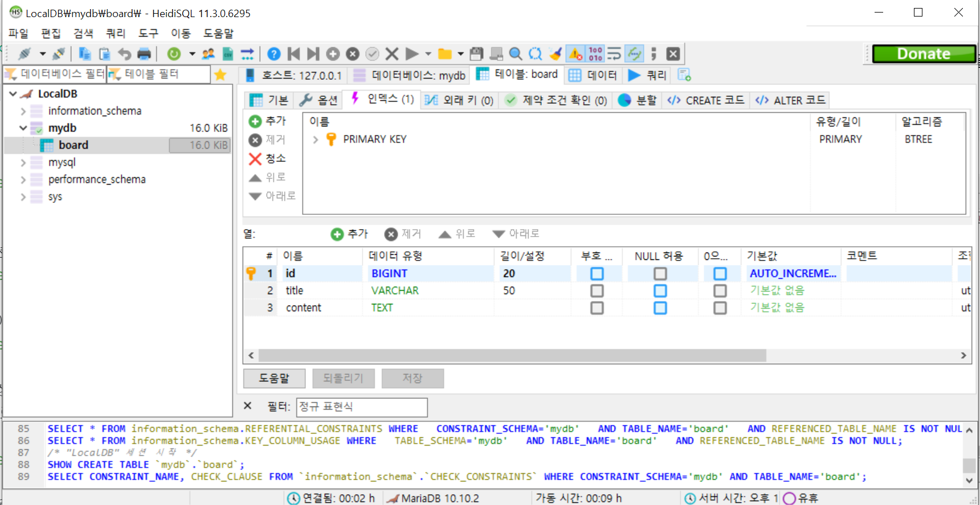Refresh with the green circular arrow icon
980x505 pixels.
pos(174,54)
